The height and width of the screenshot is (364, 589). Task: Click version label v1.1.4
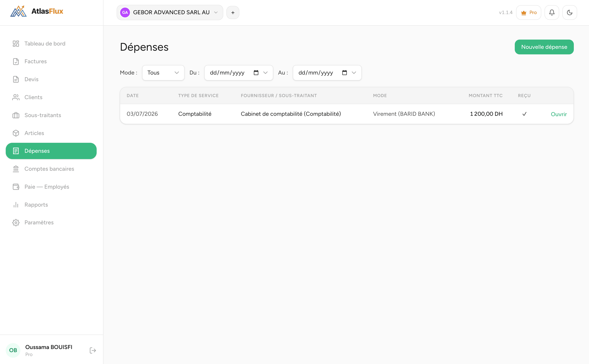tap(506, 13)
